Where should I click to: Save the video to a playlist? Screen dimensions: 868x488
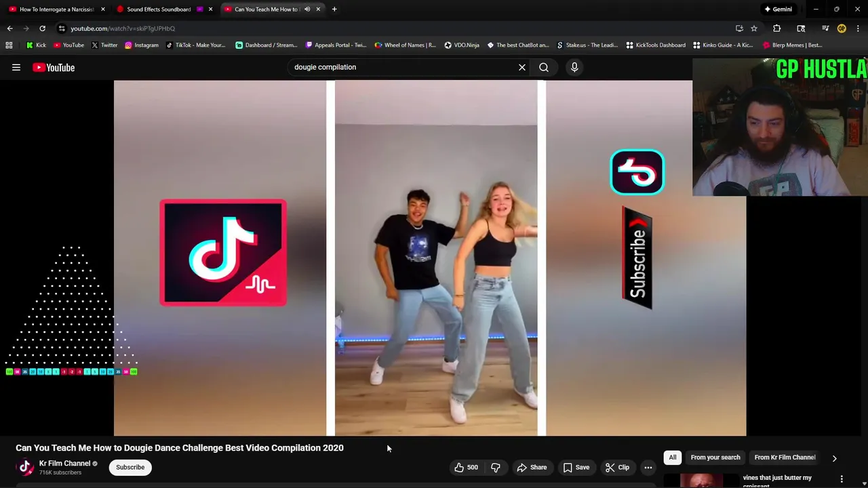(576, 467)
